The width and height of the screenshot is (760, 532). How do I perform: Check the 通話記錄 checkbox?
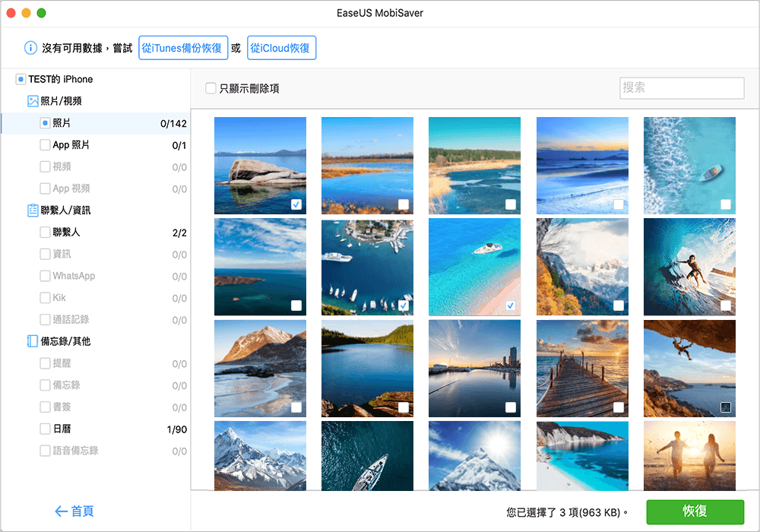coord(43,319)
